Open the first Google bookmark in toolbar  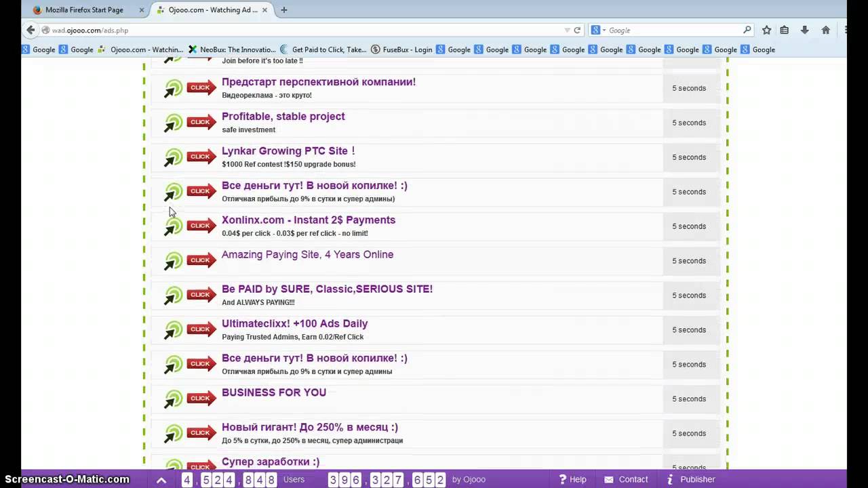click(x=39, y=49)
